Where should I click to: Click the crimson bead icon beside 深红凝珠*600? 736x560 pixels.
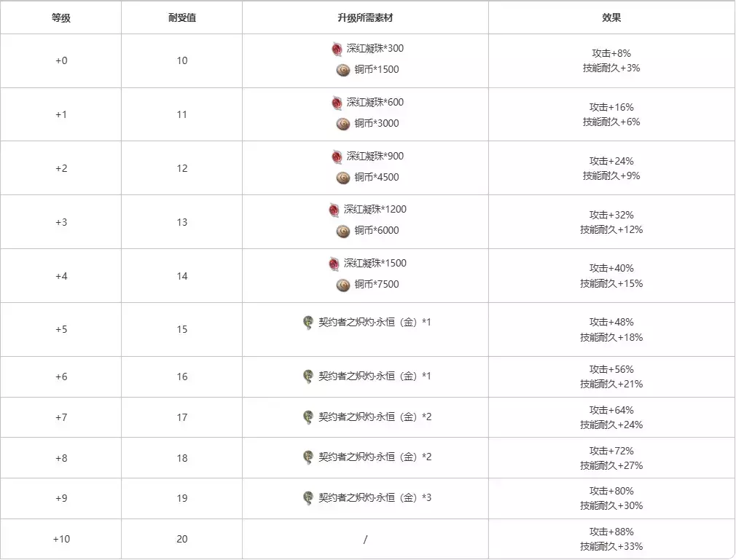click(337, 103)
